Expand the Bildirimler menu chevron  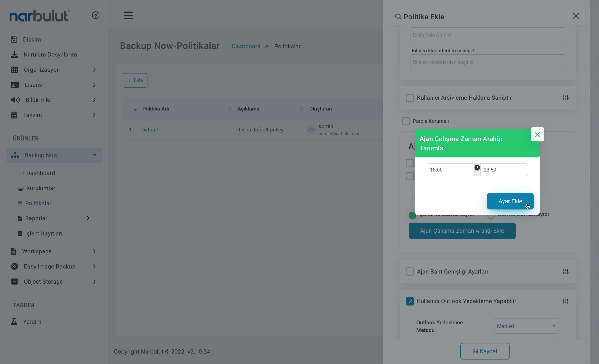pyautogui.click(x=94, y=100)
